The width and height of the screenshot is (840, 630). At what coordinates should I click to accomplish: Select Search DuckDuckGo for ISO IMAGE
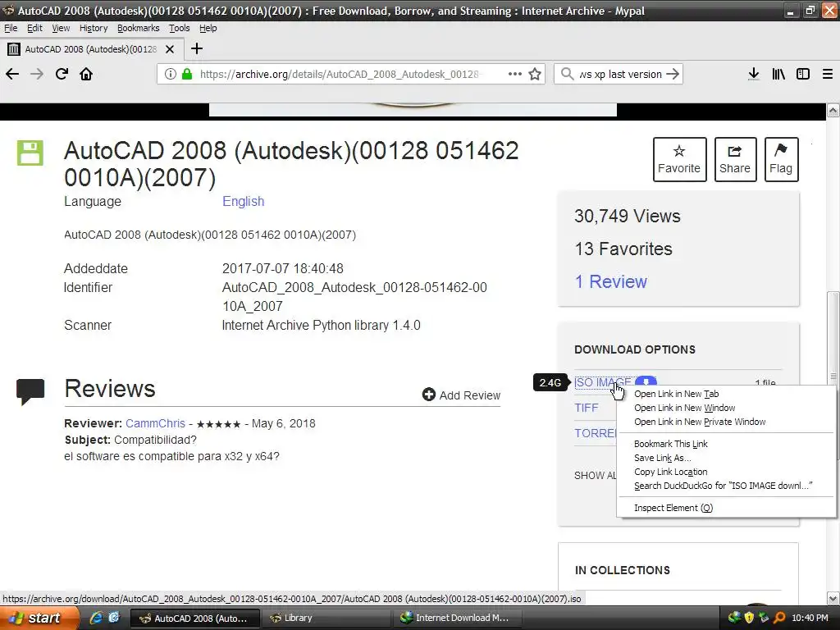(727, 486)
